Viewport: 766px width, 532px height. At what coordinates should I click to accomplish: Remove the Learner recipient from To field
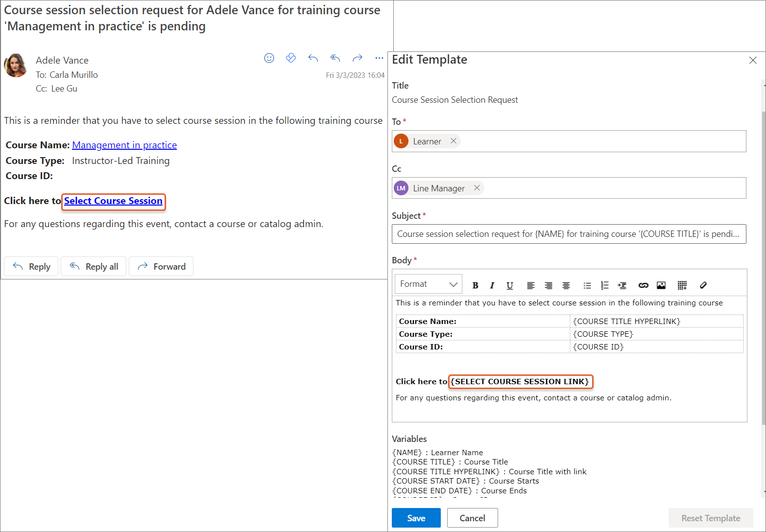(454, 141)
